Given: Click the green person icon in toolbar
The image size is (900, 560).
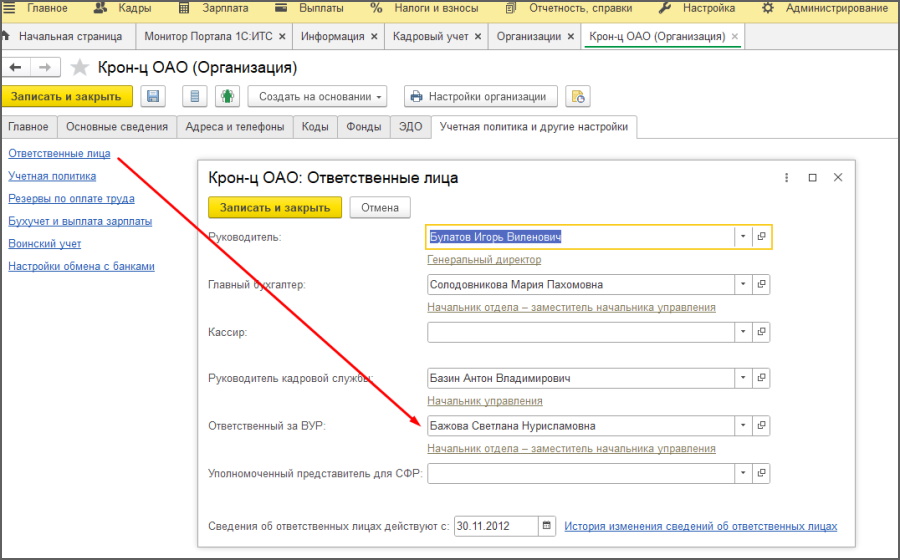Looking at the screenshot, I should coord(229,97).
